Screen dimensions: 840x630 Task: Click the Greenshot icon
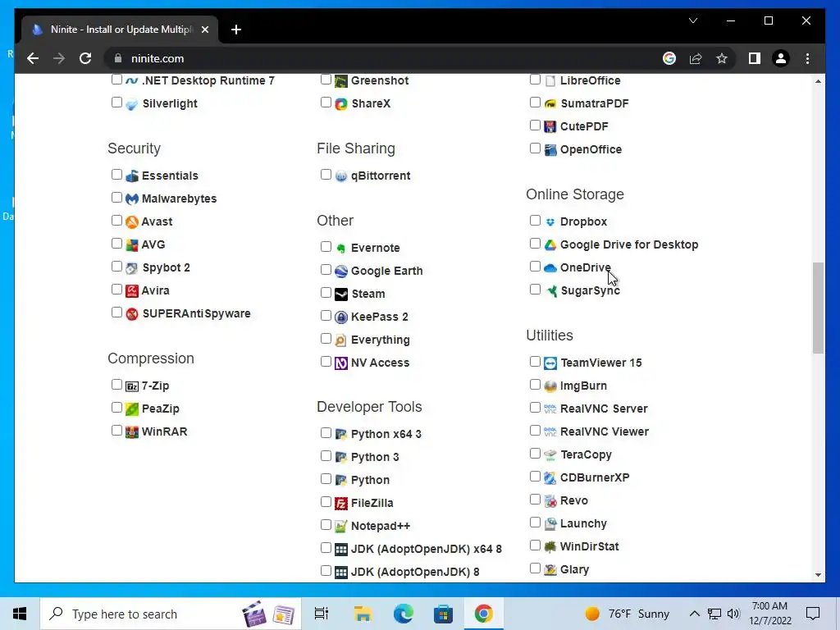pos(341,81)
